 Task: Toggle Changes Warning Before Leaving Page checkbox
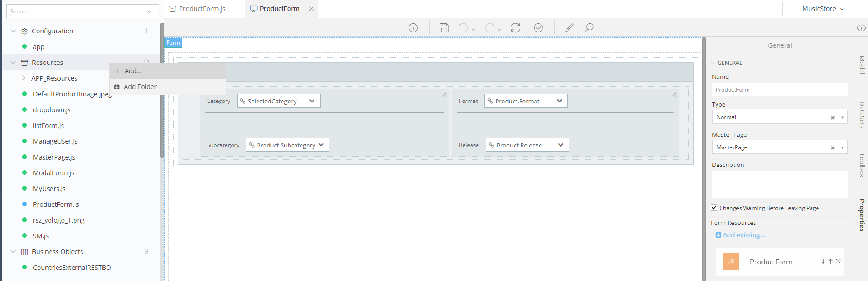tap(714, 208)
